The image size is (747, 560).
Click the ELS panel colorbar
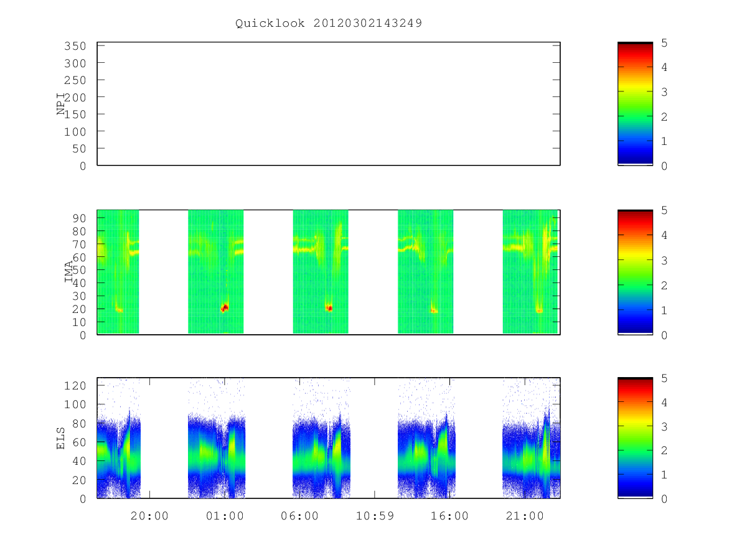pos(635,437)
